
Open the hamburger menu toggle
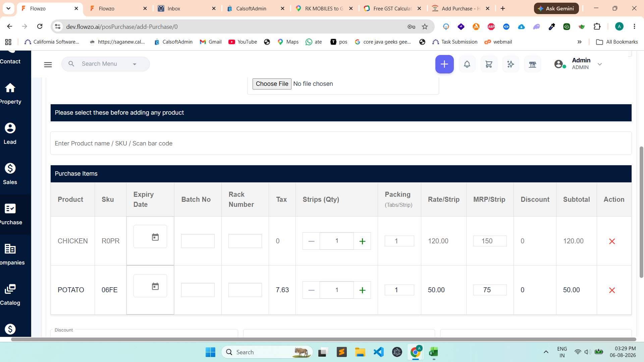pyautogui.click(x=48, y=64)
